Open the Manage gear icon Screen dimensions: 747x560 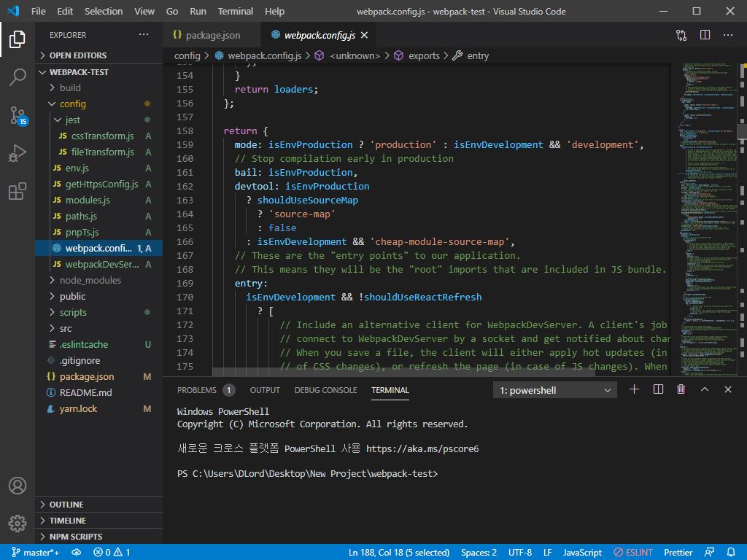[x=18, y=524]
